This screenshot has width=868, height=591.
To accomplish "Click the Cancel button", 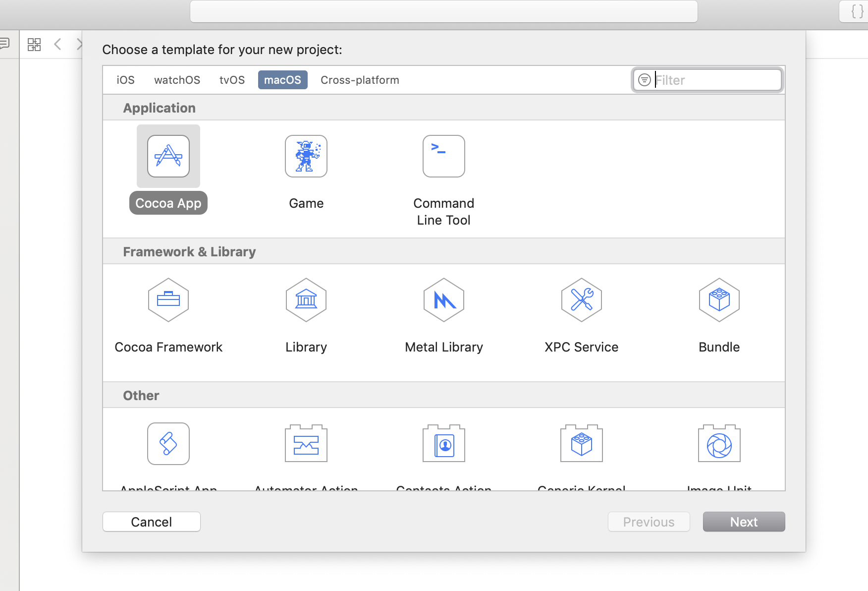I will [x=152, y=522].
